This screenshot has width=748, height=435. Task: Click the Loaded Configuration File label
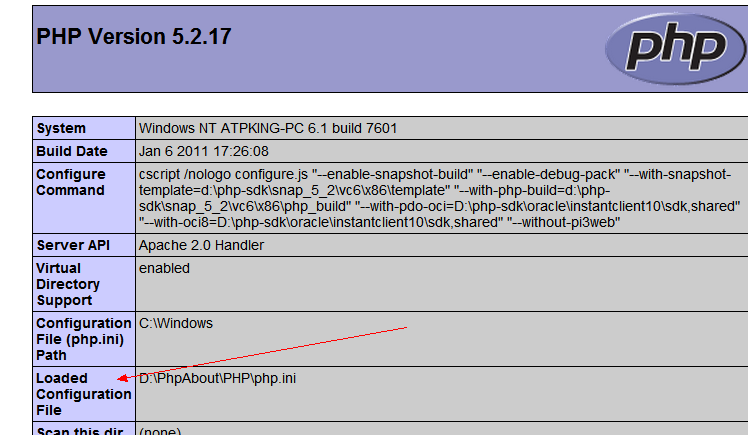pos(83,394)
